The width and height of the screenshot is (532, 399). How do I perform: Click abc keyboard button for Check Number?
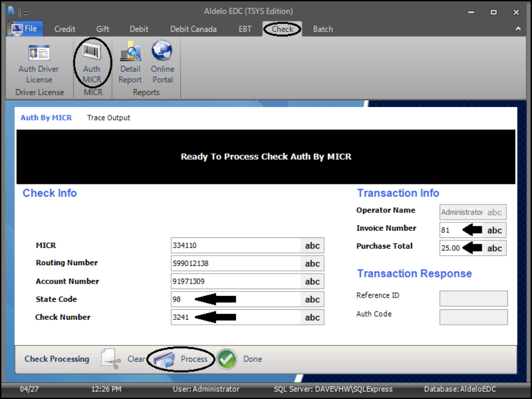[312, 317]
